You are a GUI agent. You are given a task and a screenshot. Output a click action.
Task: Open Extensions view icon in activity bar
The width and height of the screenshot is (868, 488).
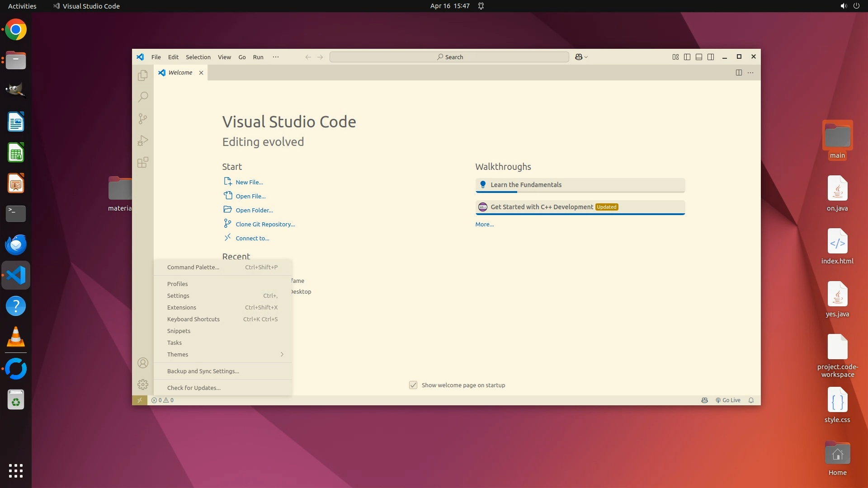143,163
